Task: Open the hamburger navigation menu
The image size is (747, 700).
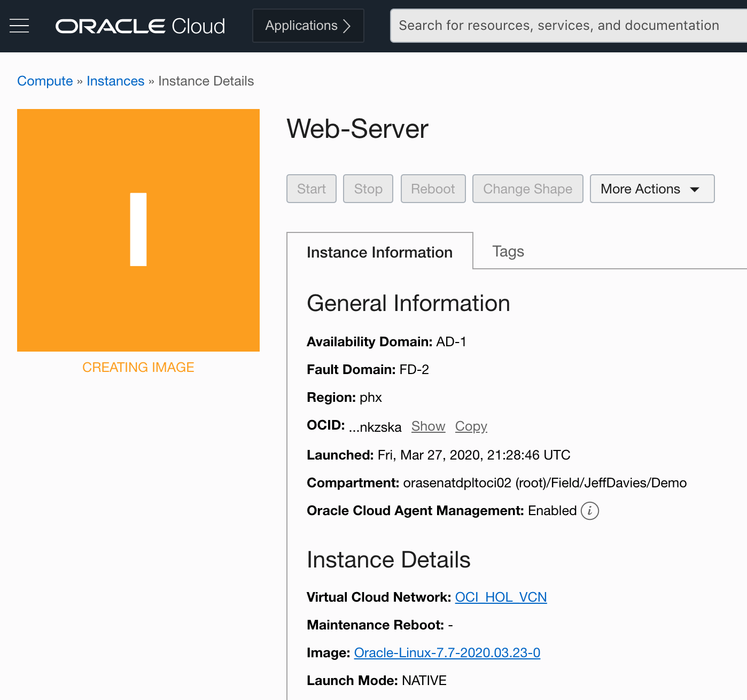Action: coord(19,26)
